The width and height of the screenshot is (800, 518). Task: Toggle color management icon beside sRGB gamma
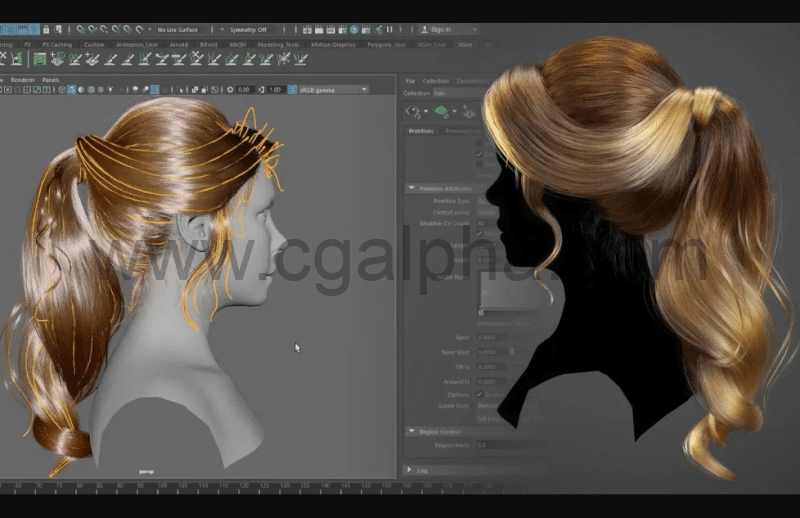pos(292,90)
